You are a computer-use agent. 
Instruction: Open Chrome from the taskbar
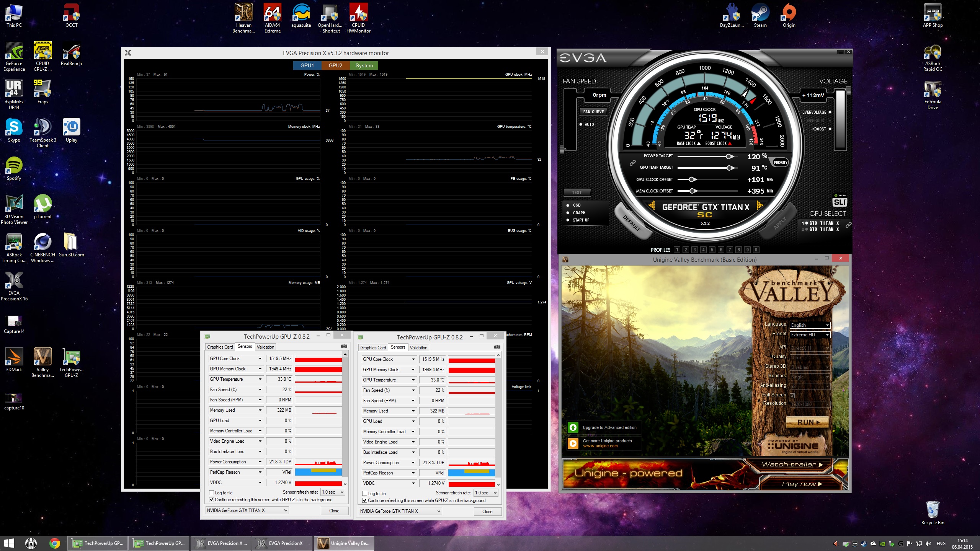55,543
